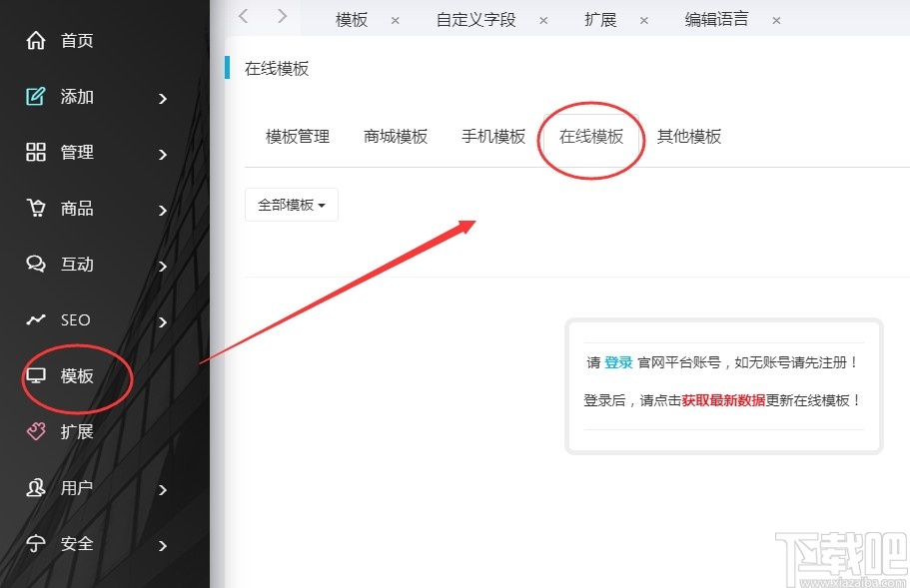Click the pink 扩展 puzzle icon
The image size is (910, 588).
[35, 431]
